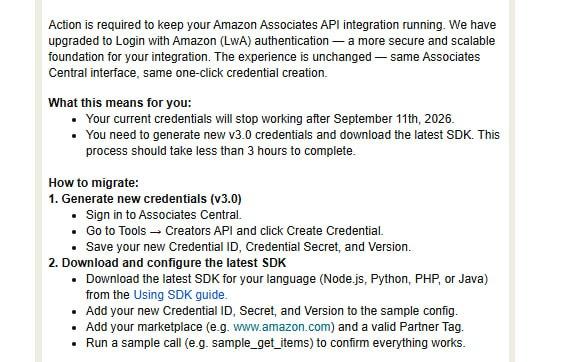
Task: Click 'Add your new Credential ID, Secret' line
Action: 272,311
